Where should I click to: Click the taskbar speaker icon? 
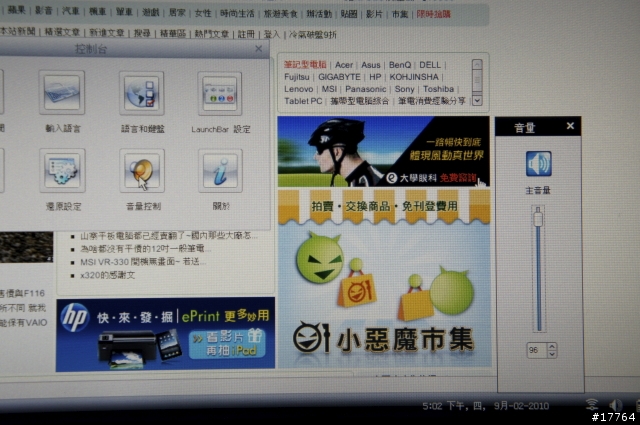tap(615, 405)
